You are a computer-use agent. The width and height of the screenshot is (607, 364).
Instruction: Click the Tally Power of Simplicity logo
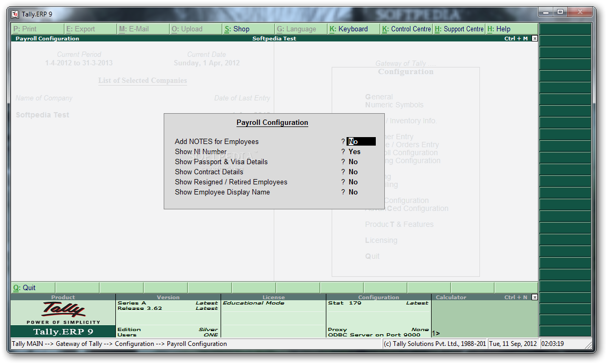click(x=63, y=312)
